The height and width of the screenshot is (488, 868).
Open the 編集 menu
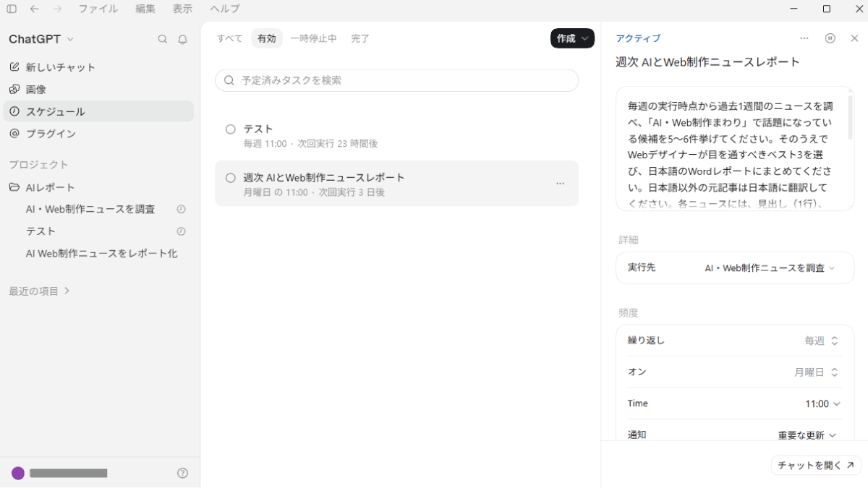point(145,9)
